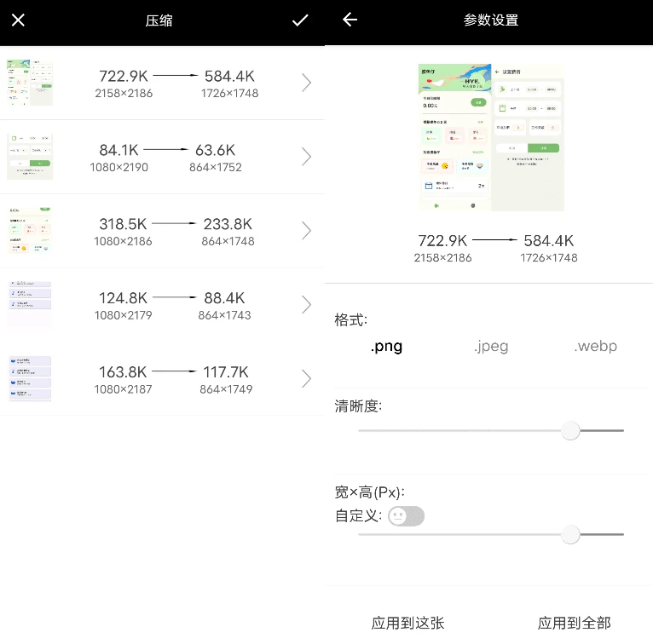Select .webp output format
Image resolution: width=653 pixels, height=644 pixels.
coord(595,346)
